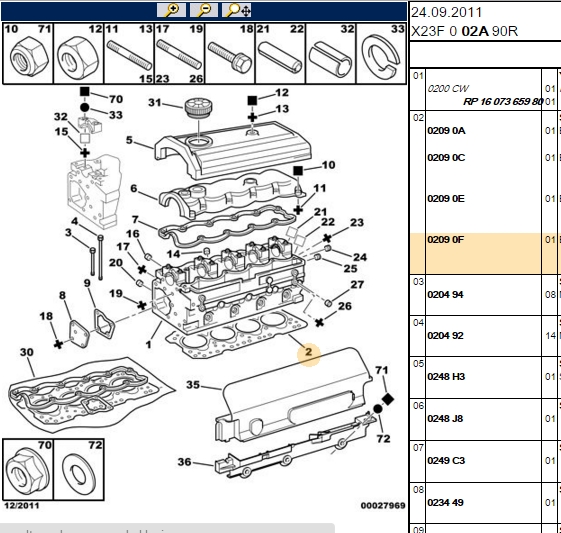Select the hex nut thumbnail labeled 12
This screenshot has width=561, height=533.
79,53
